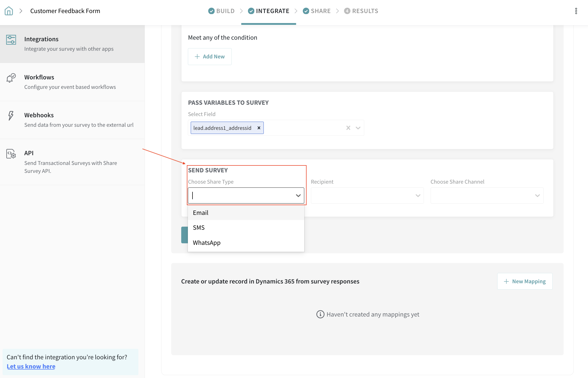
Task: Click the info icon beside mappings message
Action: point(320,314)
